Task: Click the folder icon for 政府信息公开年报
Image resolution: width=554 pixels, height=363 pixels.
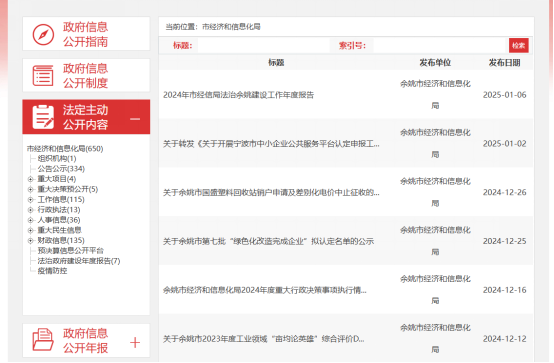Action: (43, 340)
